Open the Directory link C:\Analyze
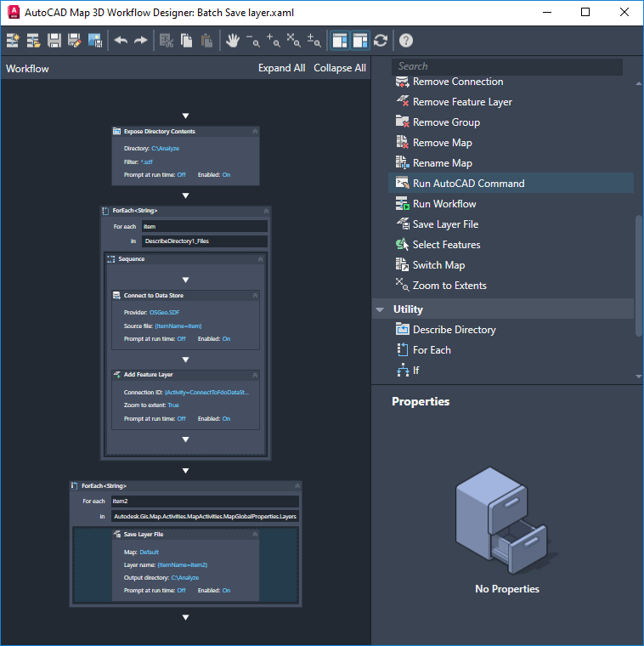Screen dimensions: 644x646 (165, 148)
